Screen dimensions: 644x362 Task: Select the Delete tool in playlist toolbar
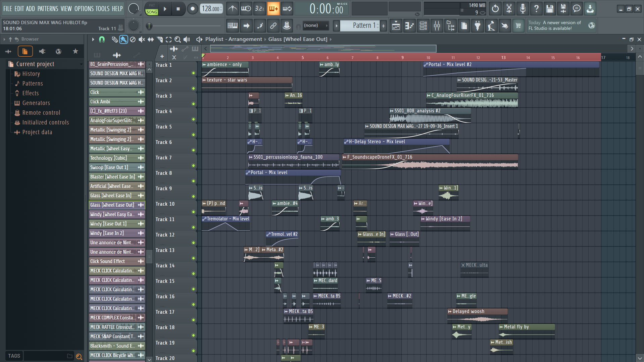point(133,40)
